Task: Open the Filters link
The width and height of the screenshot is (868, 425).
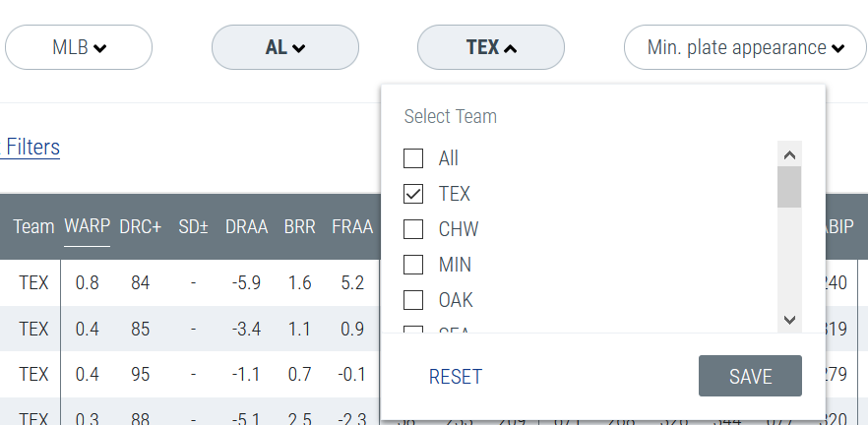Action: [32, 148]
